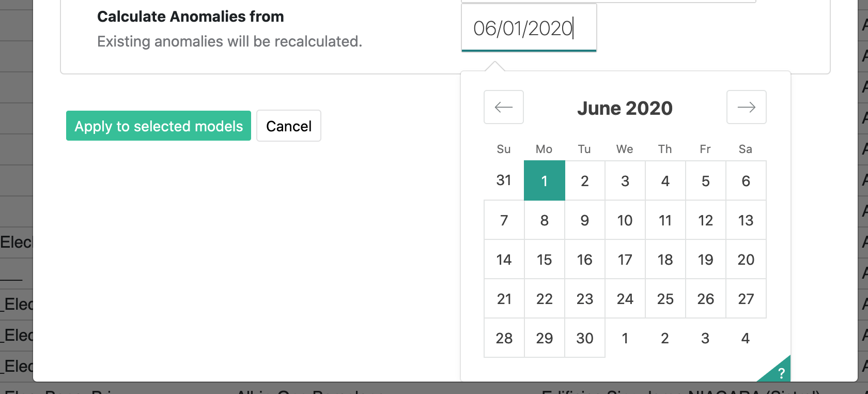Select July 1 in the last row
This screenshot has width=868, height=394.
point(625,338)
